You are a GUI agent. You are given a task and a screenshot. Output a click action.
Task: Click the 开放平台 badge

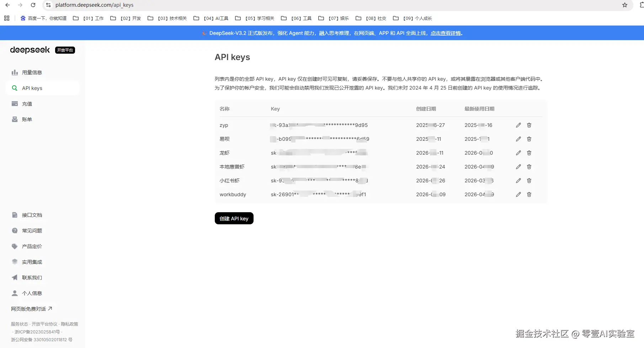(65, 50)
